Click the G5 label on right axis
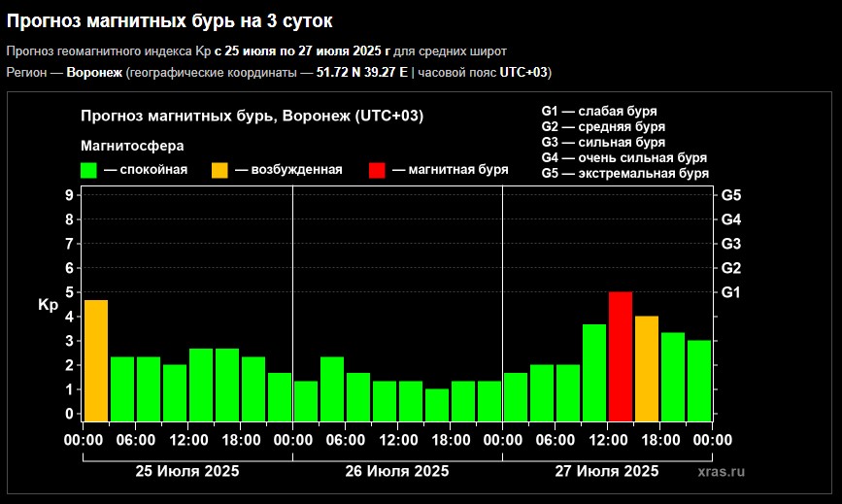The height and width of the screenshot is (504, 842). click(x=731, y=195)
